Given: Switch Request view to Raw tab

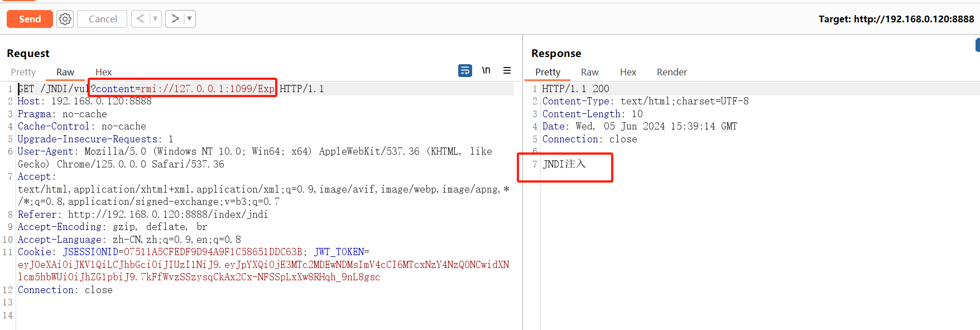Looking at the screenshot, I should coord(65,72).
